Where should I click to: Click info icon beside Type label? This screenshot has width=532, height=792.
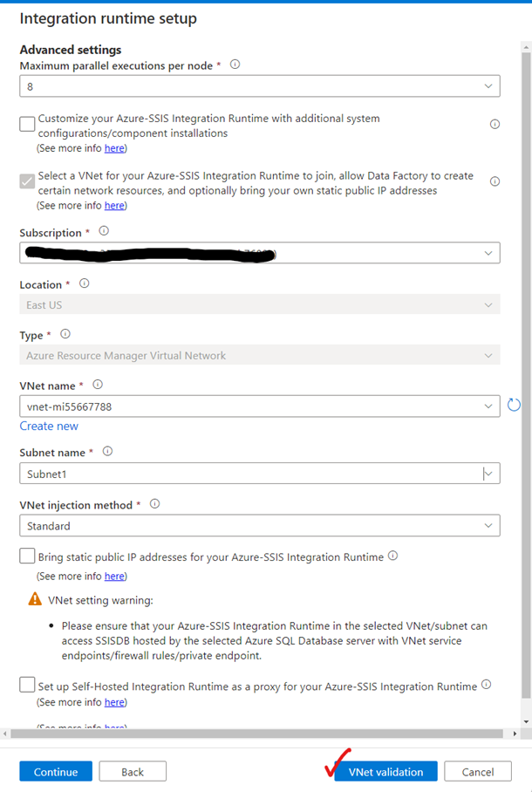tap(65, 334)
